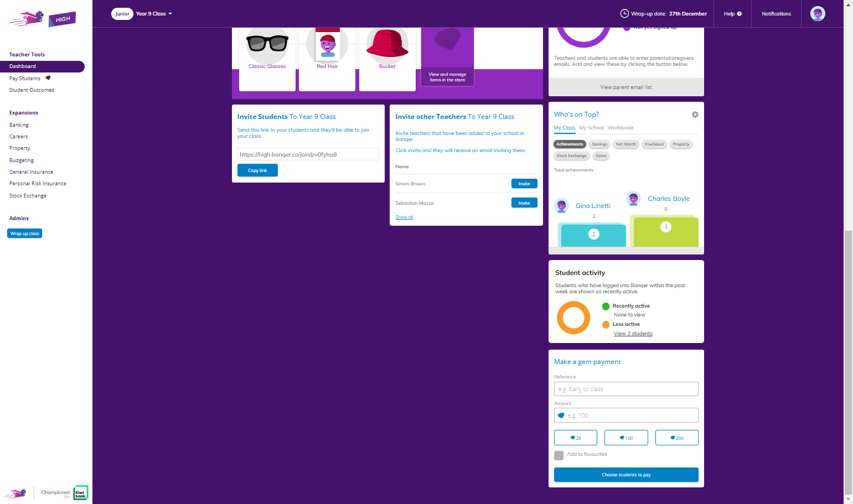
Task: Filter leaderboard by Net Worth
Action: pyautogui.click(x=626, y=144)
